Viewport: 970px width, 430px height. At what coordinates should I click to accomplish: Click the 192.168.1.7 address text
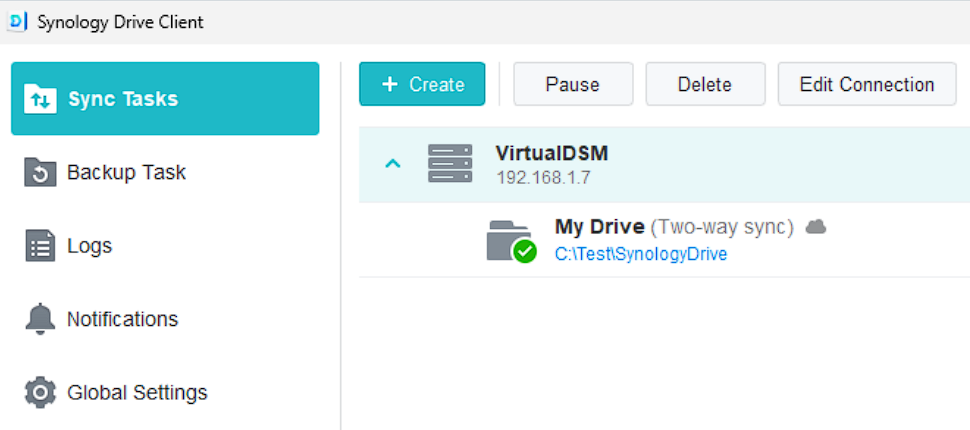(x=543, y=178)
